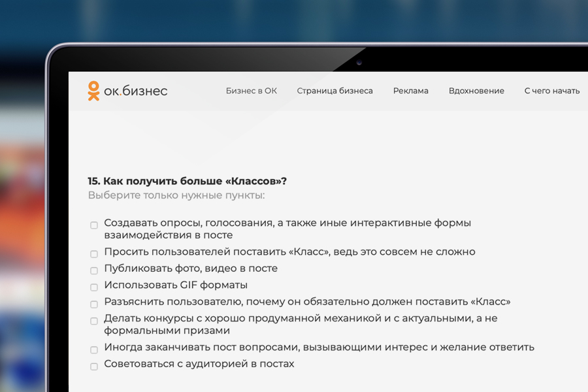This screenshot has width=588, height=392.
Task: Open the Бизнес в ОК menu item
Action: pyautogui.click(x=252, y=91)
